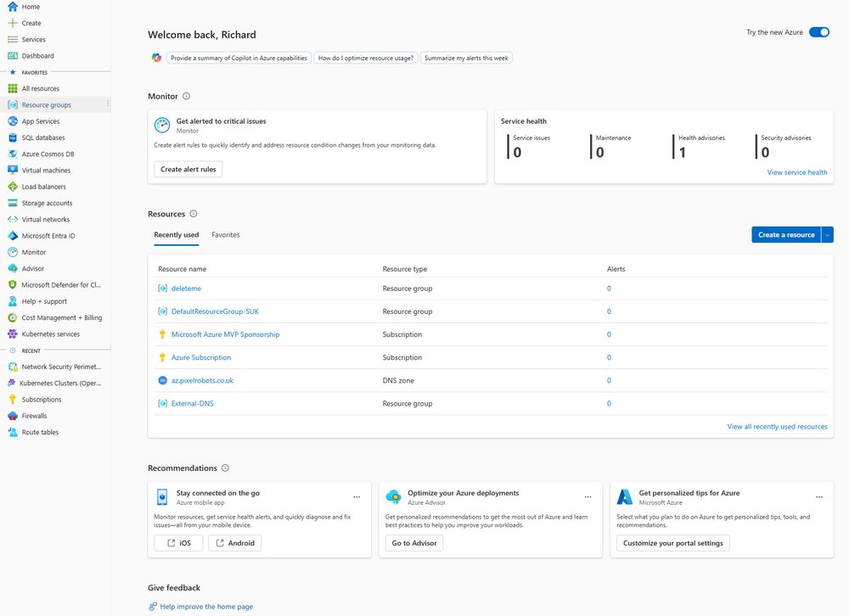Click the green plus Create icon
The width and height of the screenshot is (849, 616).
[13, 23]
